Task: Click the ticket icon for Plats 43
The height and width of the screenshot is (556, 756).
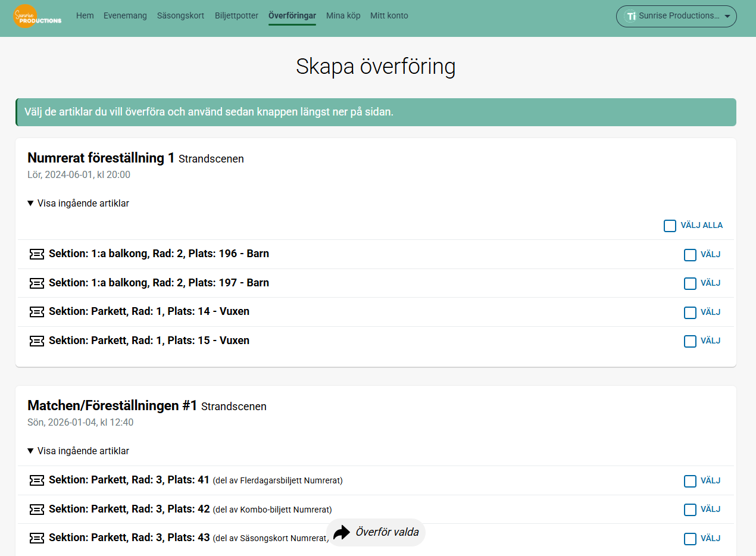Action: (x=37, y=538)
